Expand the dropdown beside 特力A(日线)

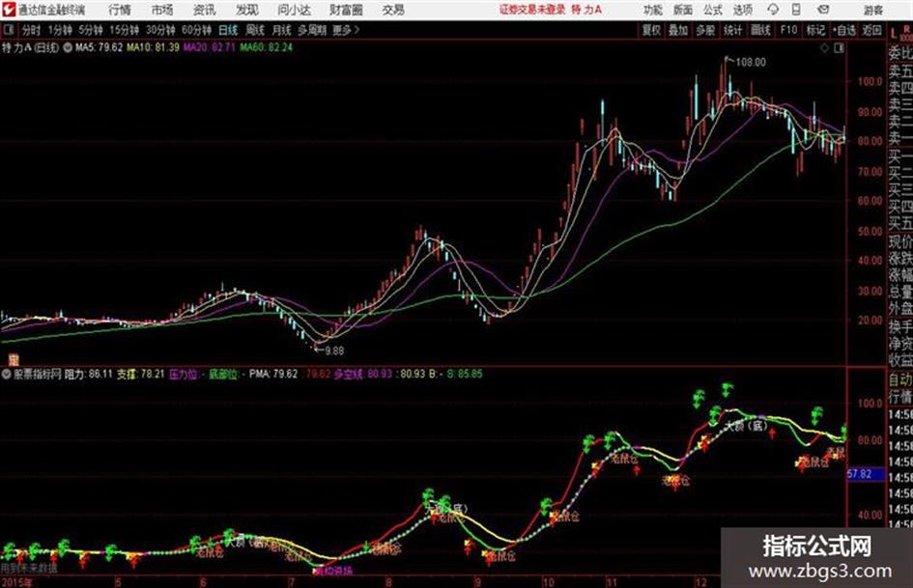(x=67, y=47)
